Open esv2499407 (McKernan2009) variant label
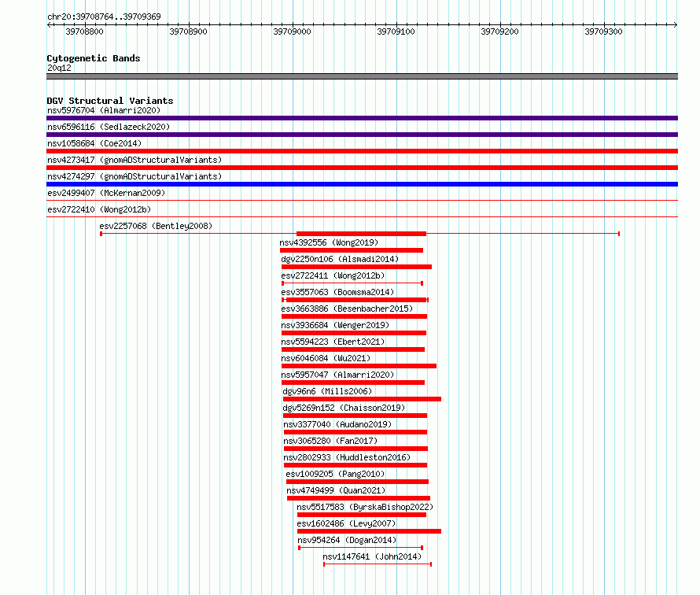Screen dimensions: 700x595 (106, 193)
